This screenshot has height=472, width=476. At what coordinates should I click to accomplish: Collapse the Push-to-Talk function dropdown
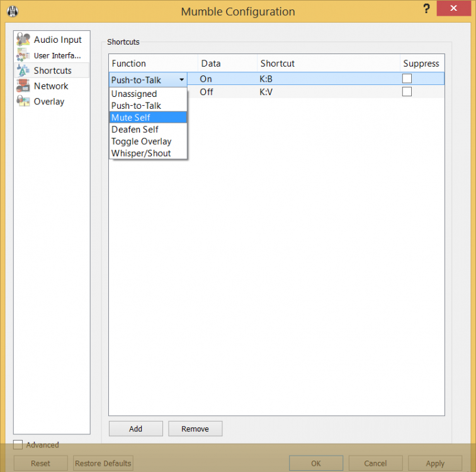pos(181,80)
